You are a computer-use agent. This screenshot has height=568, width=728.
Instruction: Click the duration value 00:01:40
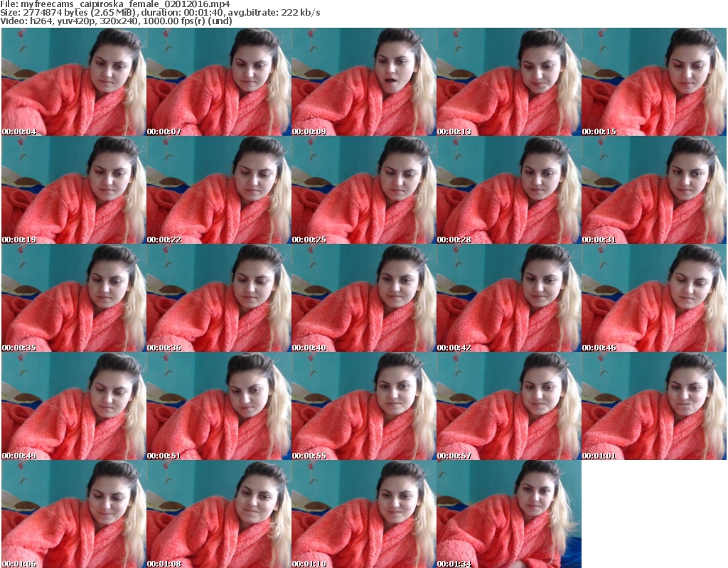pos(203,13)
